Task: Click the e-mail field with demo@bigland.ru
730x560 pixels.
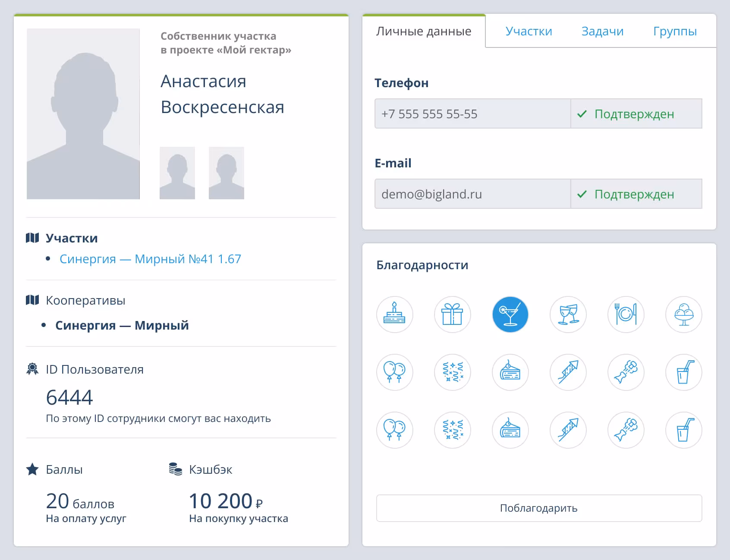Action: pos(472,194)
